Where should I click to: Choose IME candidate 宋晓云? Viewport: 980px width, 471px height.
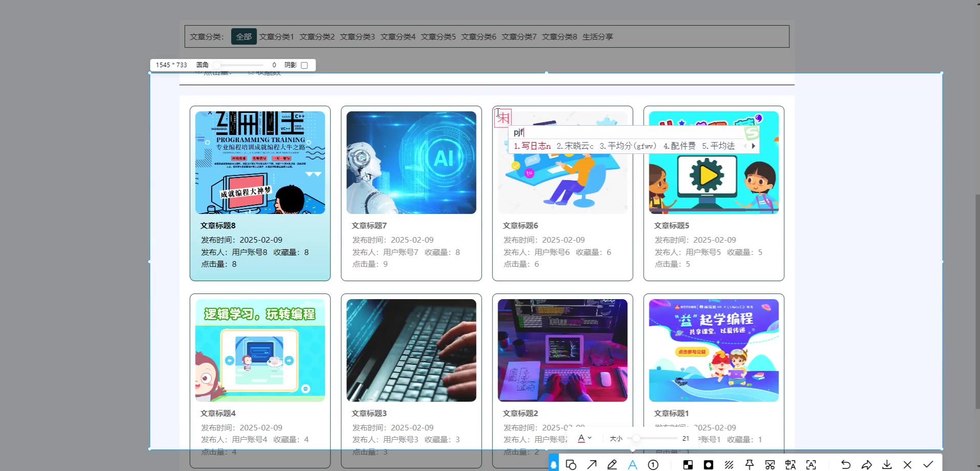click(x=575, y=146)
